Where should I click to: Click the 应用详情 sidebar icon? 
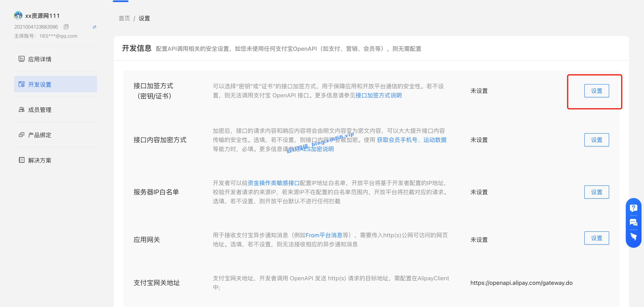coord(22,59)
